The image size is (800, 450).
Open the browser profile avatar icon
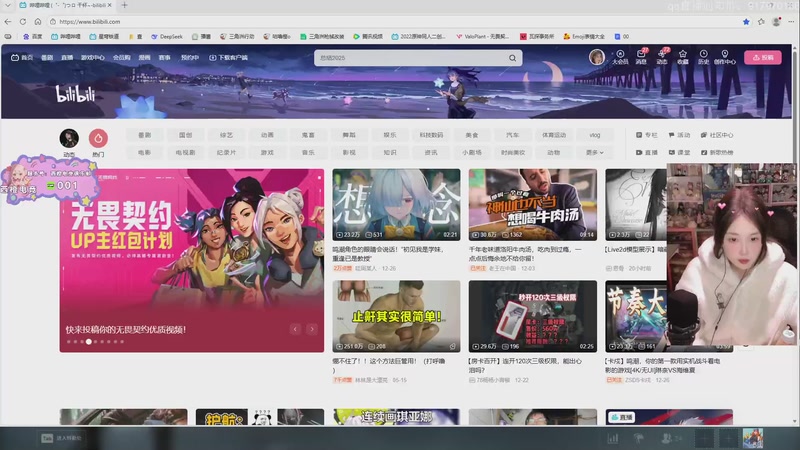pyautogui.click(x=777, y=22)
